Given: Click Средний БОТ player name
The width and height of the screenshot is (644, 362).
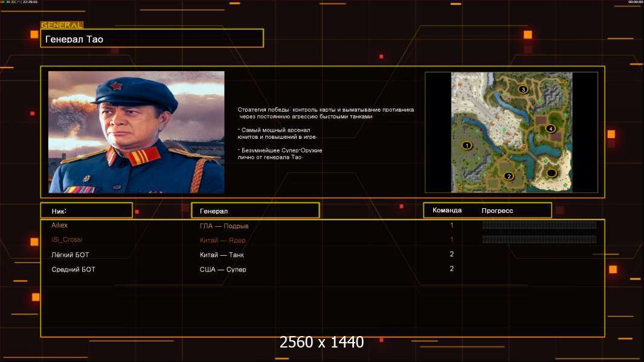Looking at the screenshot, I should [x=73, y=269].
